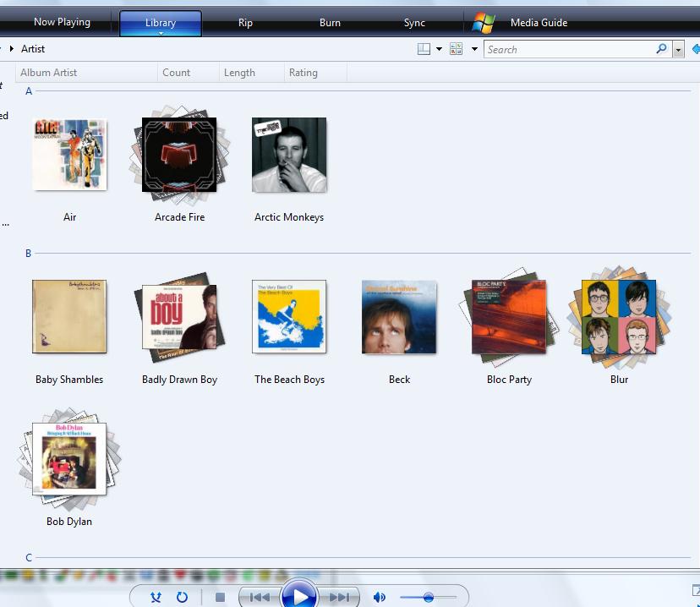The height and width of the screenshot is (607, 700).
Task: Toggle the repeat button
Action: coord(182,597)
